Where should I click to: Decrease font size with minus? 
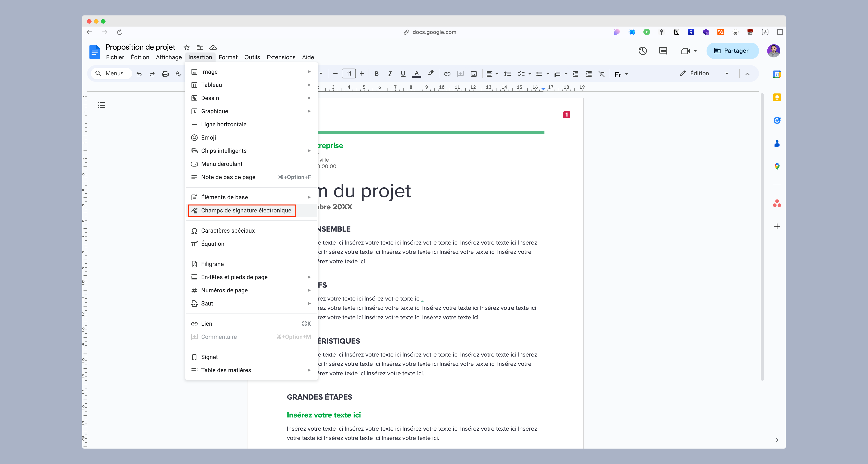[335, 74]
